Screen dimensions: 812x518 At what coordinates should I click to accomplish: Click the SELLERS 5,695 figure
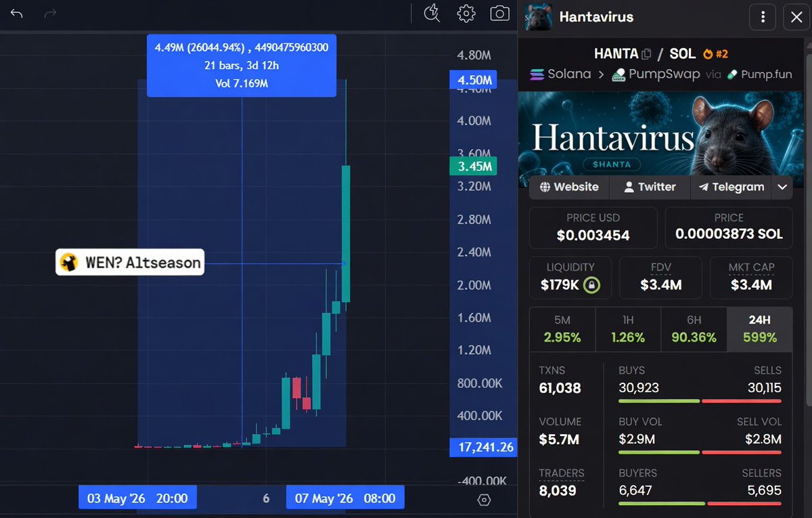click(x=764, y=490)
